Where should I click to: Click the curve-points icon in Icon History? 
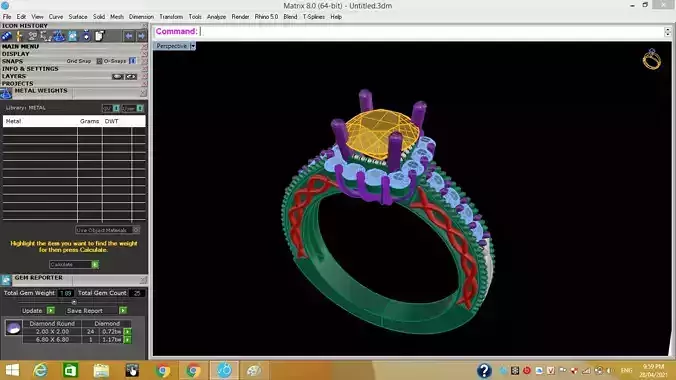(x=46, y=36)
